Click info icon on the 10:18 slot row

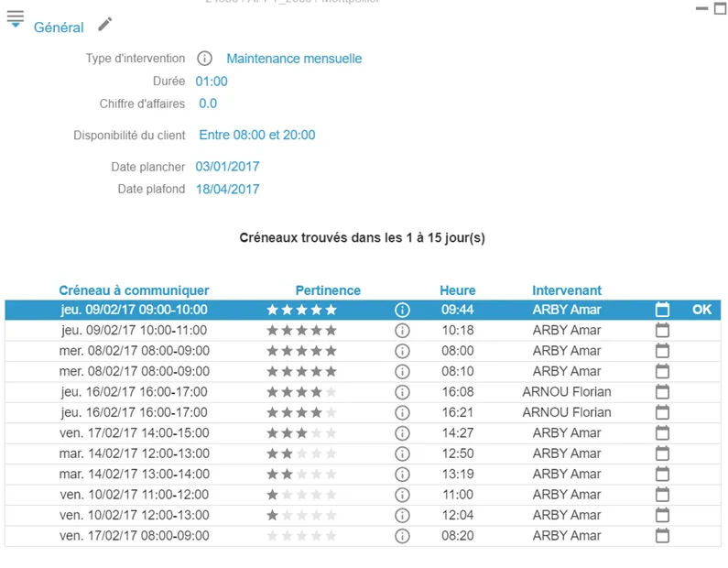coord(402,331)
